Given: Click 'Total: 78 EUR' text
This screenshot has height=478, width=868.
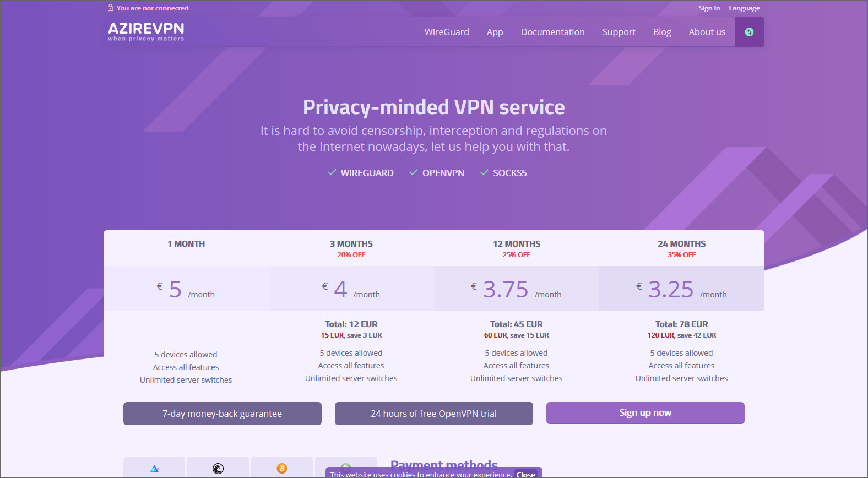Looking at the screenshot, I should coord(682,324).
